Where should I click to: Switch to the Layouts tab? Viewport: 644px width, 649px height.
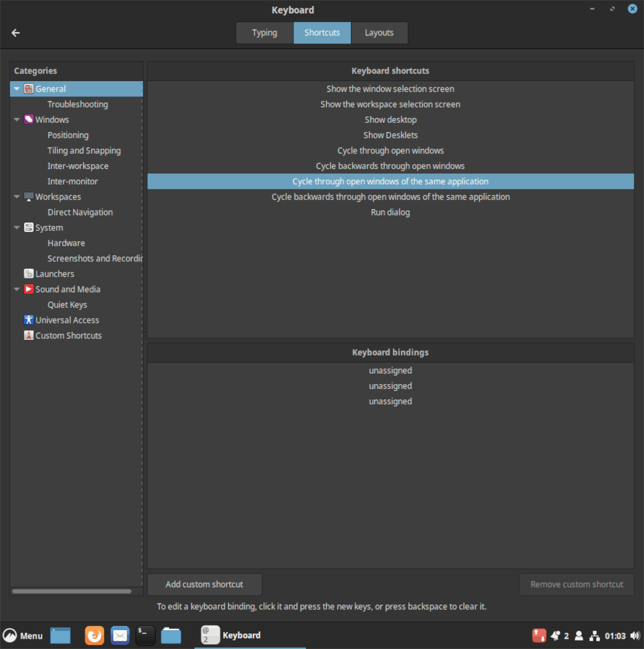click(x=379, y=33)
